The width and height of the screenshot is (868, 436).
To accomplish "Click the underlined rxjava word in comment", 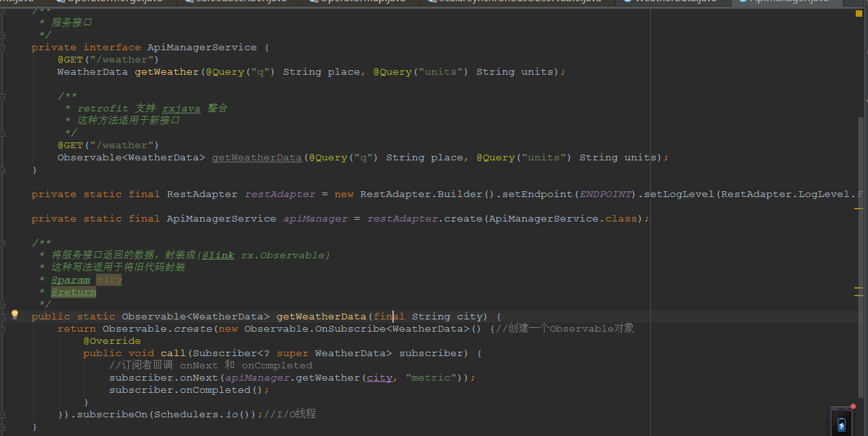I will [x=182, y=108].
